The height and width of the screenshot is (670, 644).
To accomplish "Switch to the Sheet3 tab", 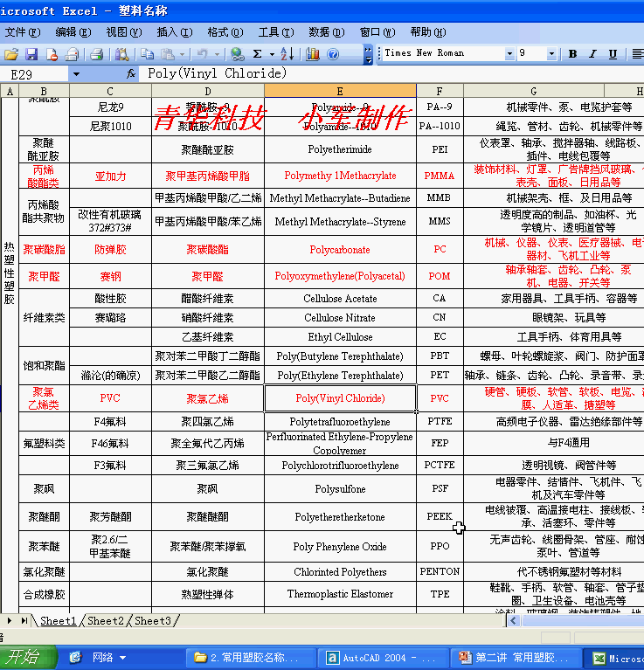I will point(153,620).
